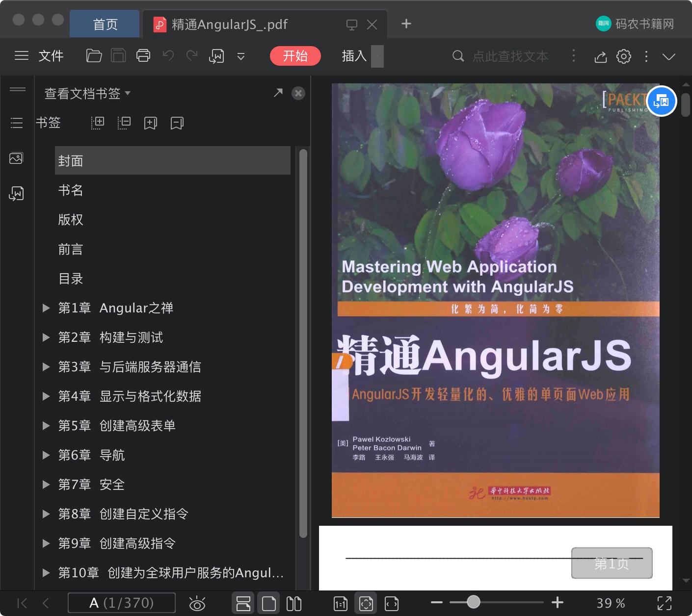This screenshot has width=692, height=616.
Task: Click the add bookmark icon
Action: 151,123
